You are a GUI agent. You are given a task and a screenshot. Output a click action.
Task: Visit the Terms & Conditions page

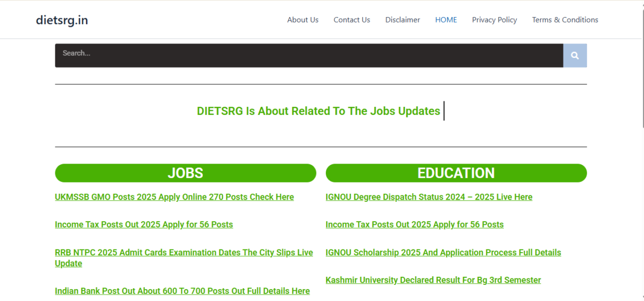[565, 20]
